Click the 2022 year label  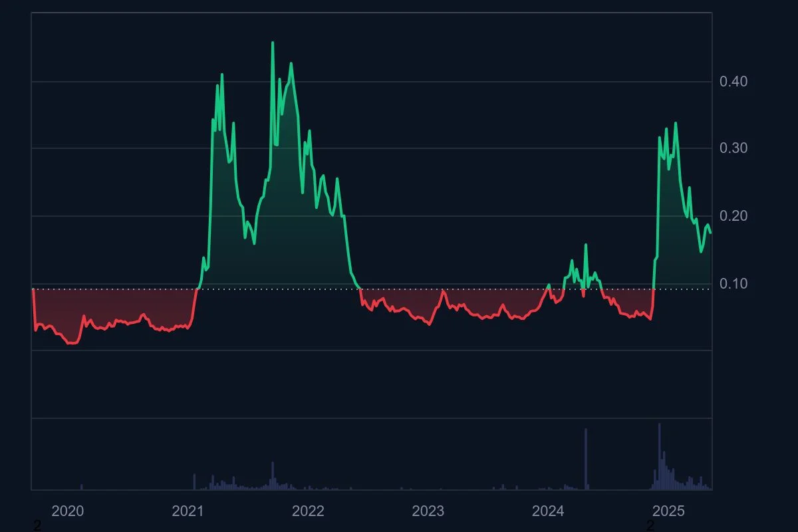[308, 511]
